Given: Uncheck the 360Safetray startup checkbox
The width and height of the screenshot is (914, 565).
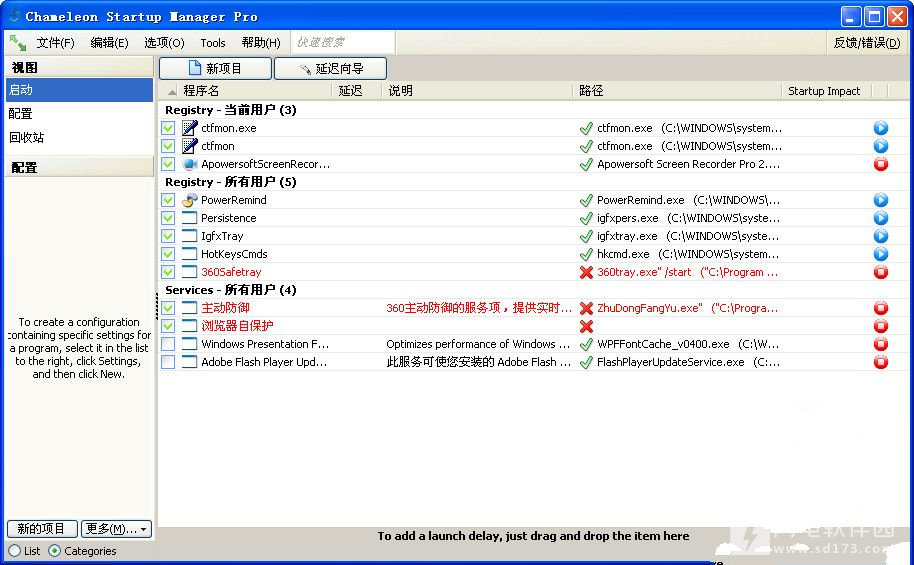Looking at the screenshot, I should coord(168,272).
